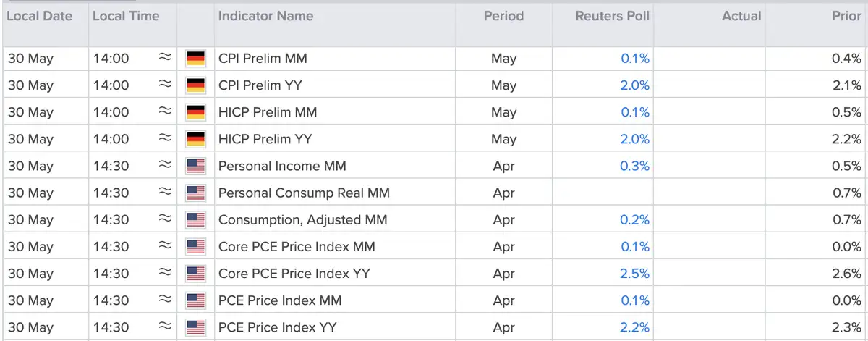This screenshot has width=868, height=341.
Task: Open the 0.3% poll value for Personal Income MM
Action: coord(635,166)
